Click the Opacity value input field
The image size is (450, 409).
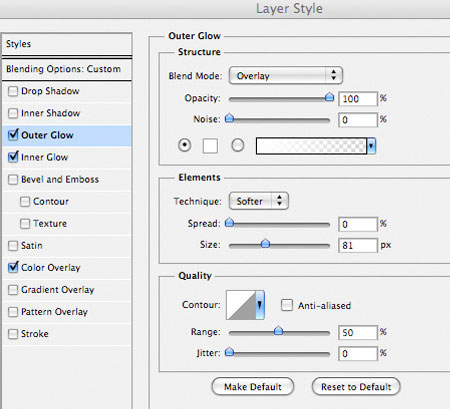(x=358, y=99)
